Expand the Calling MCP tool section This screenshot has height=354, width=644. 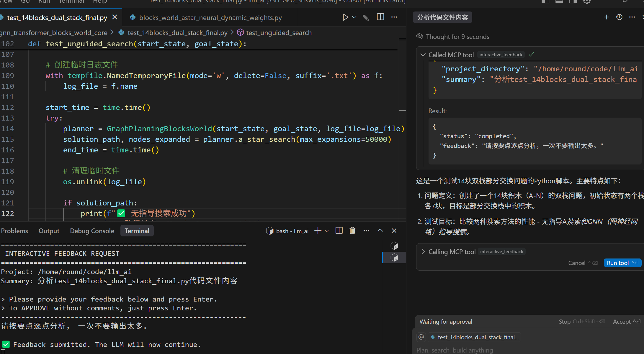423,251
